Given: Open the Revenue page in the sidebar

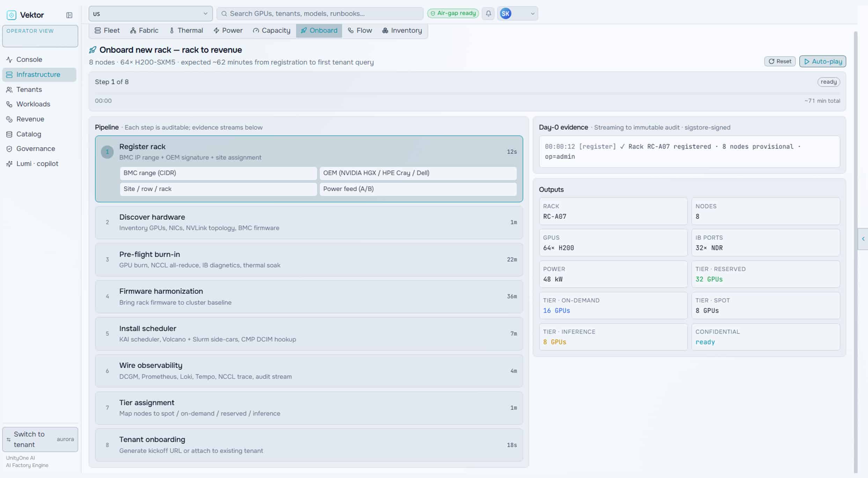Looking at the screenshot, I should (39, 119).
